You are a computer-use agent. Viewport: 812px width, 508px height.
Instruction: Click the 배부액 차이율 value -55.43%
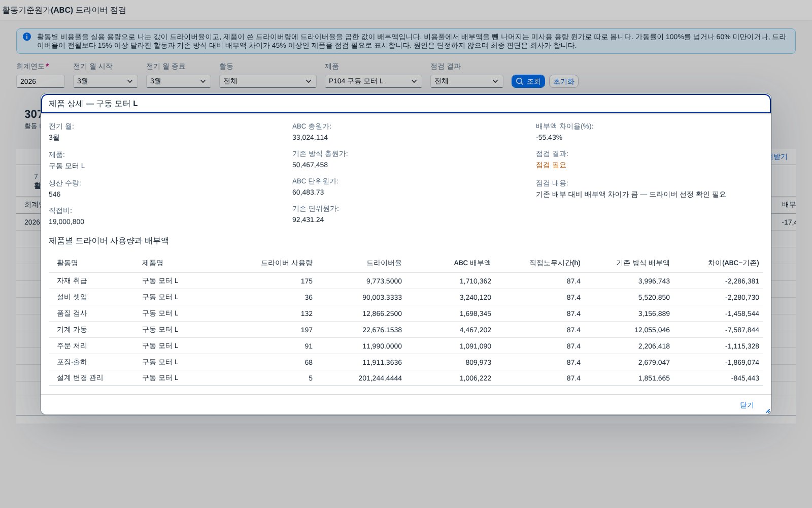point(549,138)
